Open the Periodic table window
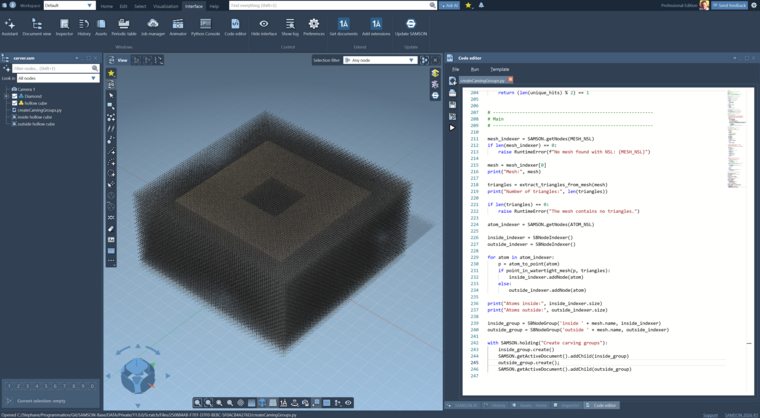This screenshot has width=760, height=418. tap(123, 26)
